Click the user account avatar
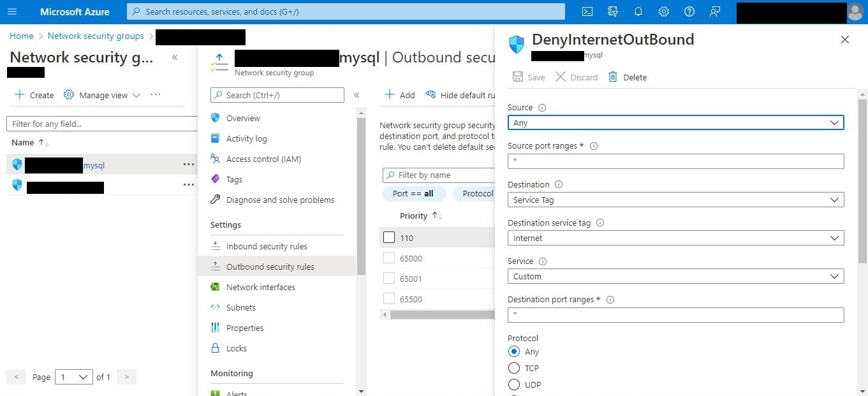868x396 pixels. pos(855,11)
